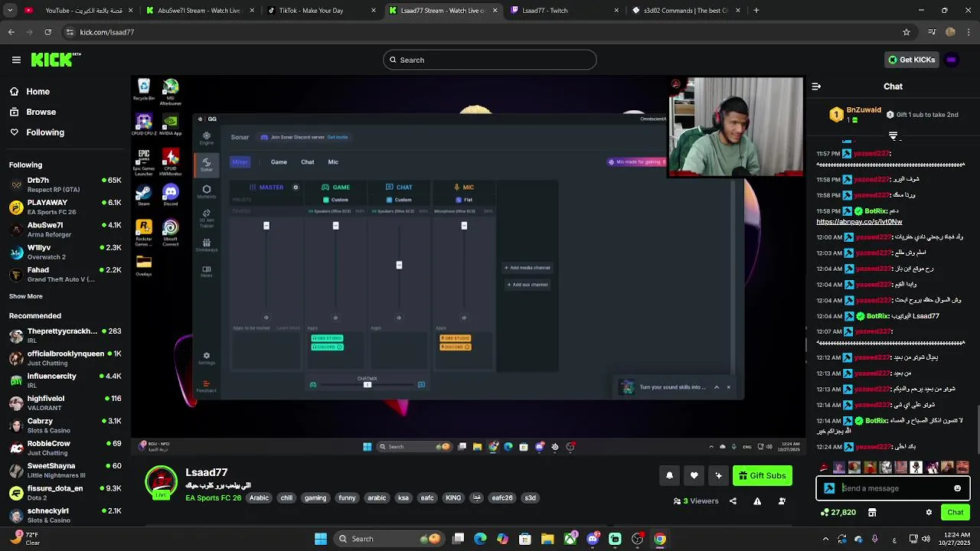Open Sonar Mic tab in stream video
This screenshot has width=980, height=551.
(333, 162)
